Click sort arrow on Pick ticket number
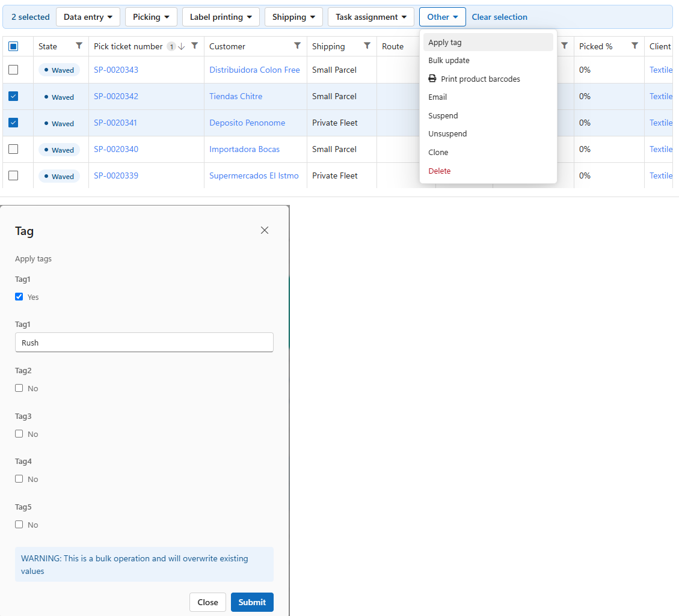This screenshot has height=616, width=679. point(182,46)
